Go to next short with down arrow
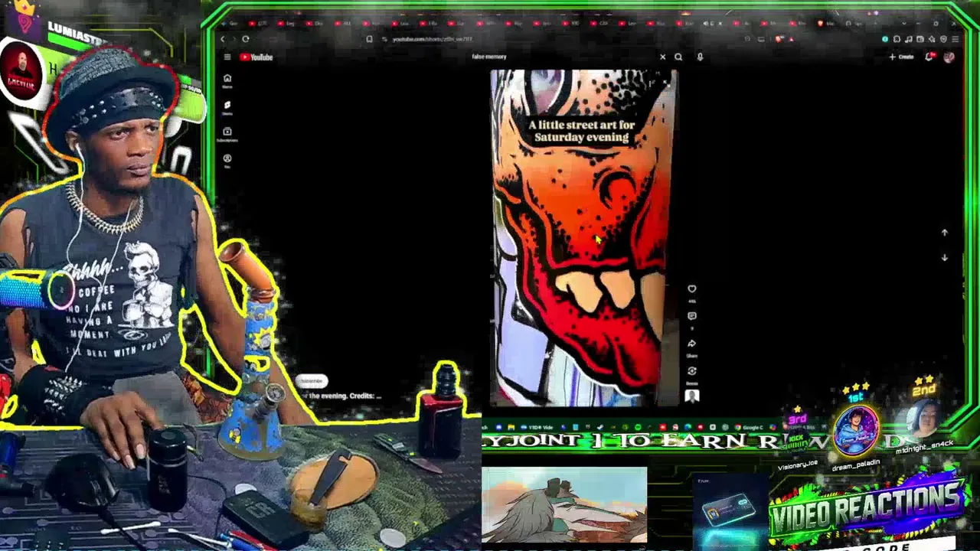The width and height of the screenshot is (980, 551). click(944, 258)
